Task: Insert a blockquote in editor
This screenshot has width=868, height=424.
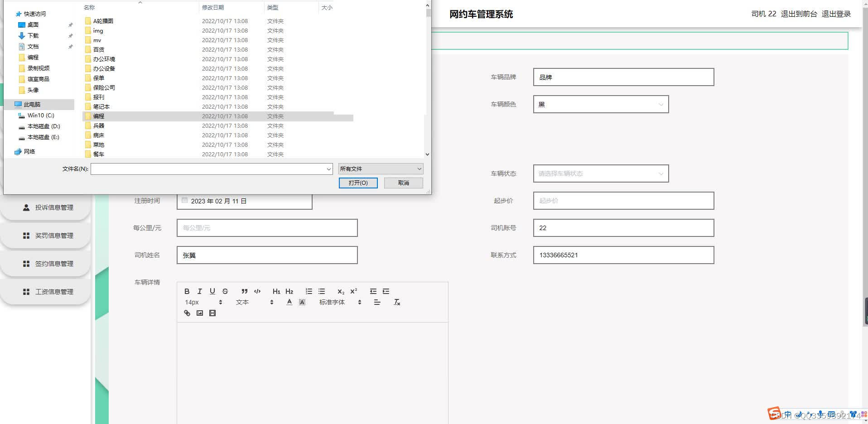Action: (x=245, y=291)
